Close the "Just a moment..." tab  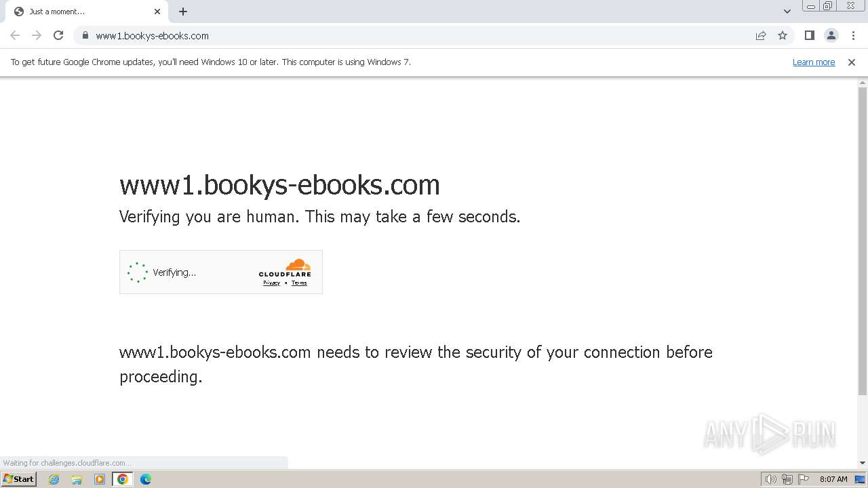click(157, 12)
